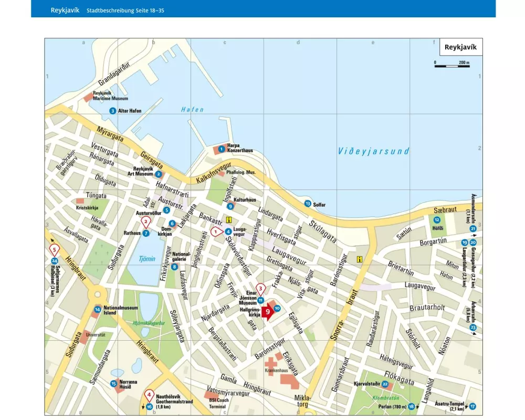
Task: Click the Kjarvalstaðir marker number 22
Action: pos(385,384)
